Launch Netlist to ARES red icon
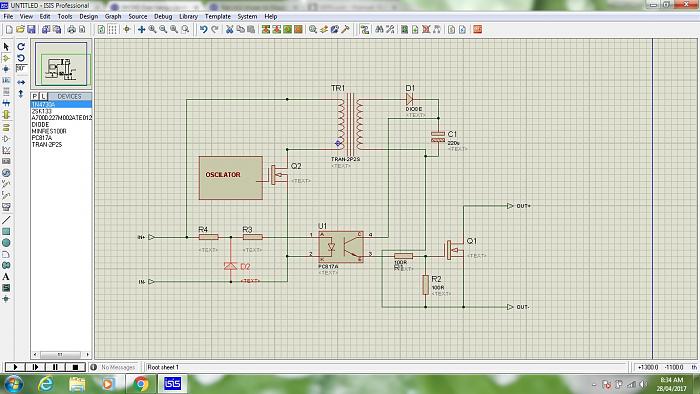This screenshot has width=700, height=394. (478, 29)
